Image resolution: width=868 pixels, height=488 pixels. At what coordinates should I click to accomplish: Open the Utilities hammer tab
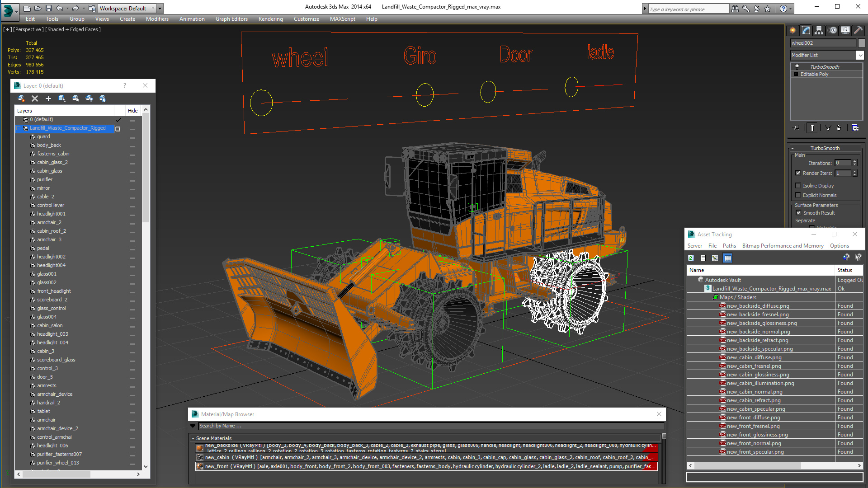coord(858,30)
